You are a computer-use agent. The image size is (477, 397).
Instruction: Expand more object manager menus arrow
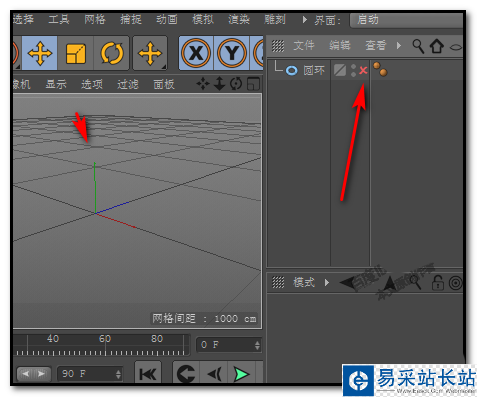[399, 45]
